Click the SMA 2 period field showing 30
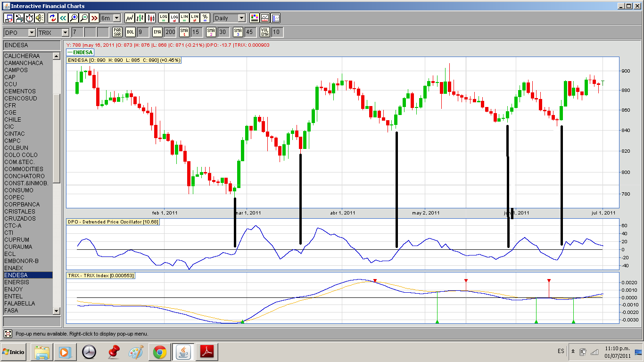This screenshot has height=362, width=644. [x=223, y=32]
